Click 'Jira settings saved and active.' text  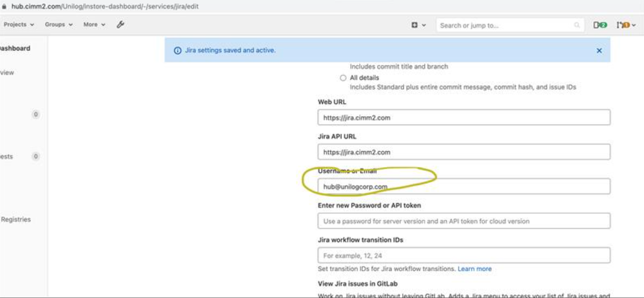230,50
